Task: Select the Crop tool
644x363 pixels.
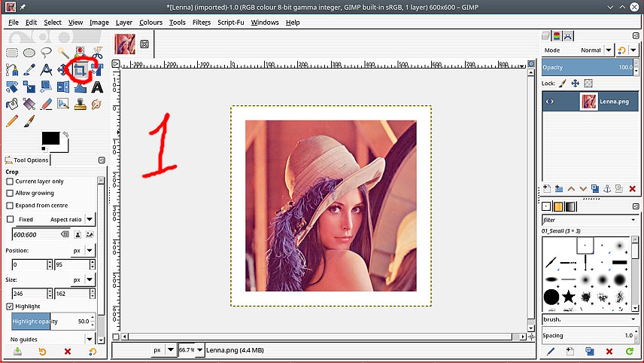Action: tap(80, 70)
